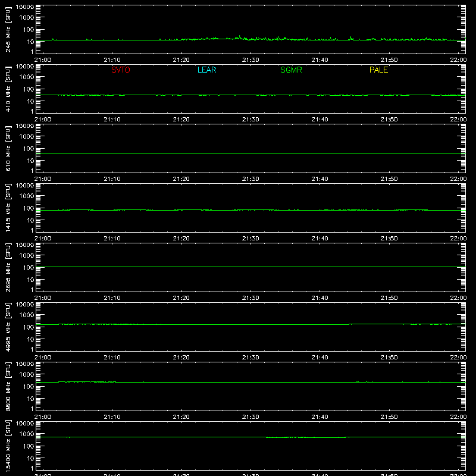Viewport: 476px width, 476px height.
Task: Click the yellow PALE station label
Action: point(378,70)
